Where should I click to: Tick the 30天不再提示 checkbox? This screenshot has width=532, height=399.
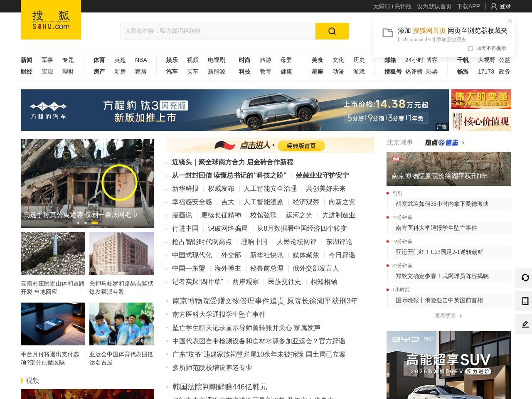470,49
